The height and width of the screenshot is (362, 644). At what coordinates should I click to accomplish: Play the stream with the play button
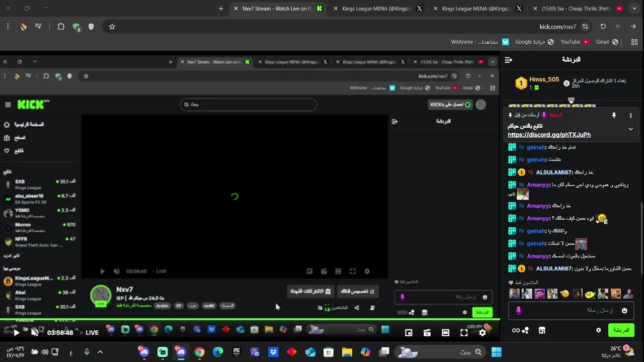16,332
